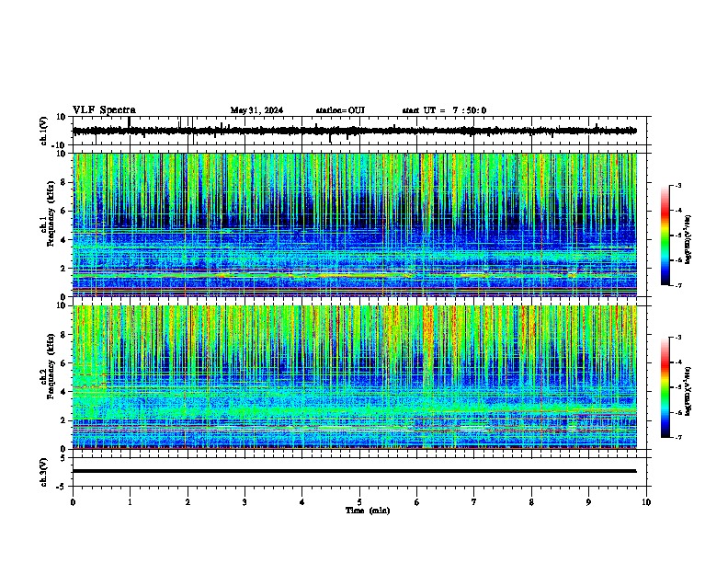Click the ch.1 voltage waveform trace

click(355, 131)
